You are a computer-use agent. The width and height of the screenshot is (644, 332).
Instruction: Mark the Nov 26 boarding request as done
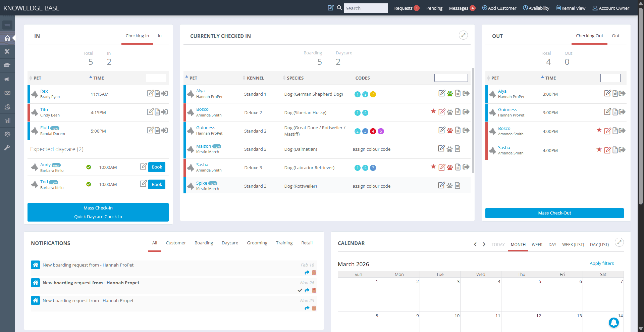300,290
